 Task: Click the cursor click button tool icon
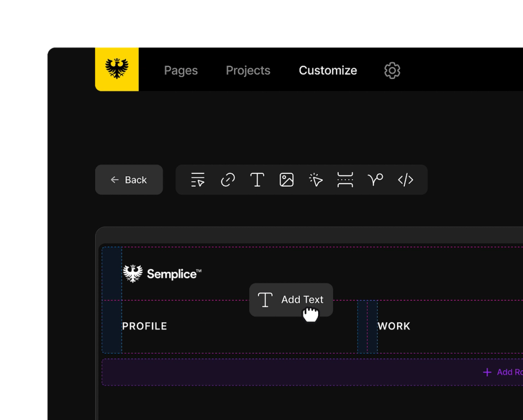point(316,180)
